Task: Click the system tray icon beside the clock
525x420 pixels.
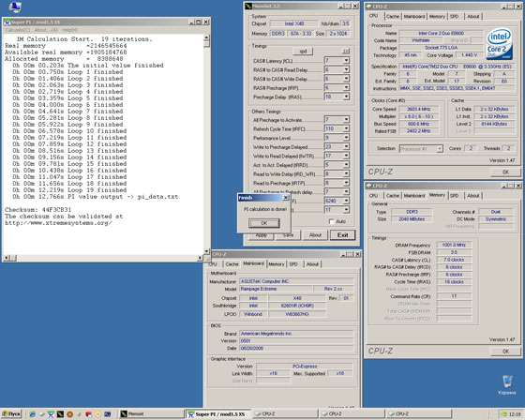Action: pos(503,414)
